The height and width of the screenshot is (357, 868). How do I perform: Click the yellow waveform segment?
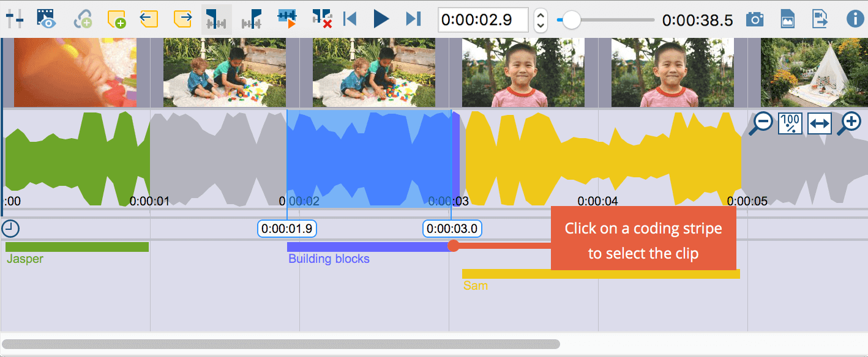pos(603,158)
